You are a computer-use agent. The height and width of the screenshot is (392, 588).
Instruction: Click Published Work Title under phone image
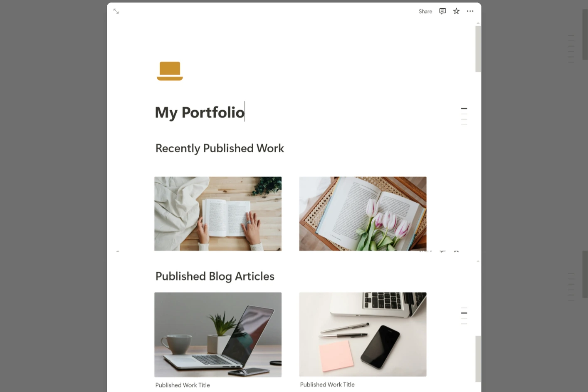click(x=327, y=385)
